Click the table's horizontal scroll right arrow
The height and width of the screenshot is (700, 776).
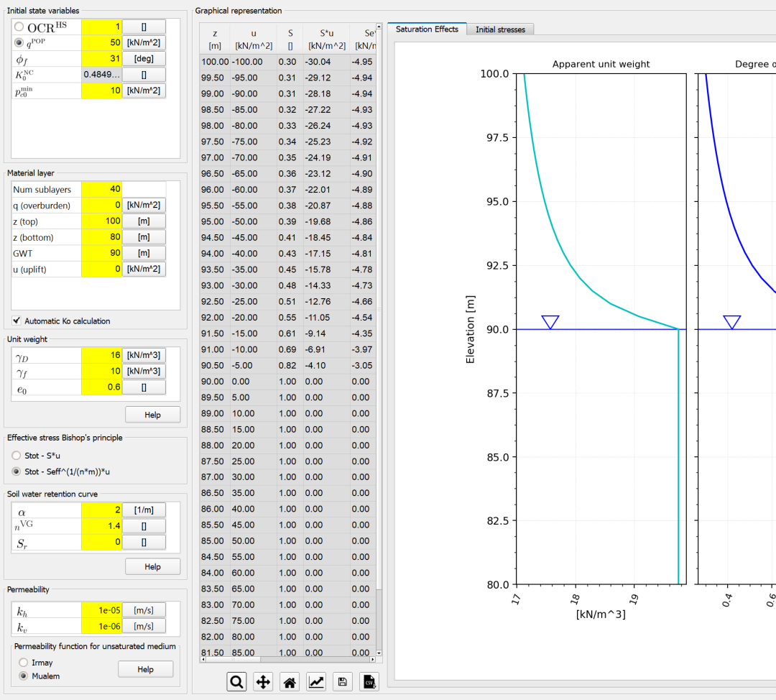[x=373, y=660]
